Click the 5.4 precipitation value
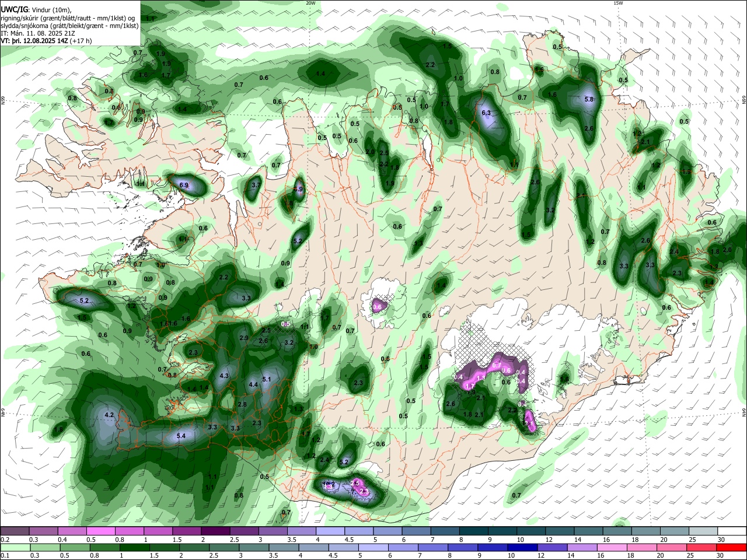This screenshot has height=560, width=747. 181,436
